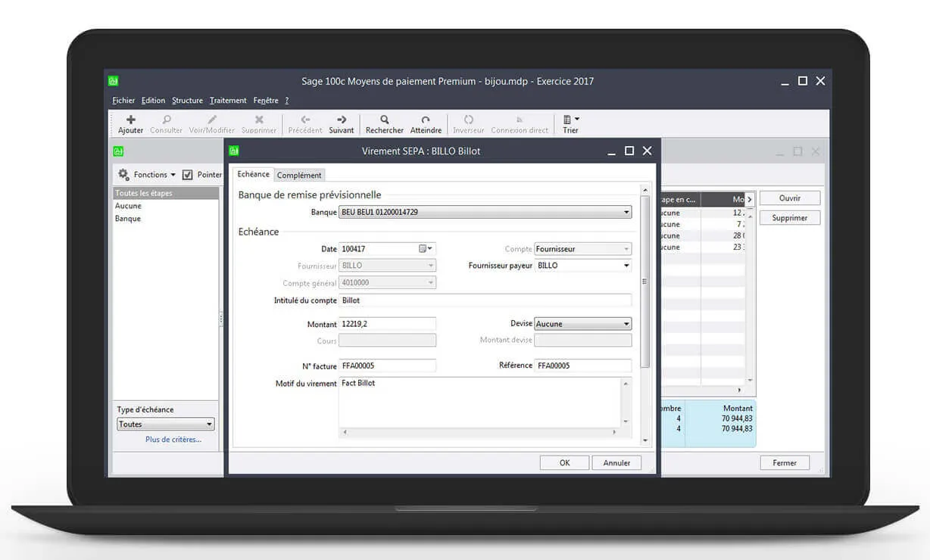This screenshot has width=930, height=560.
Task: Expand the Fournisseur payeur dropdown
Action: [626, 266]
